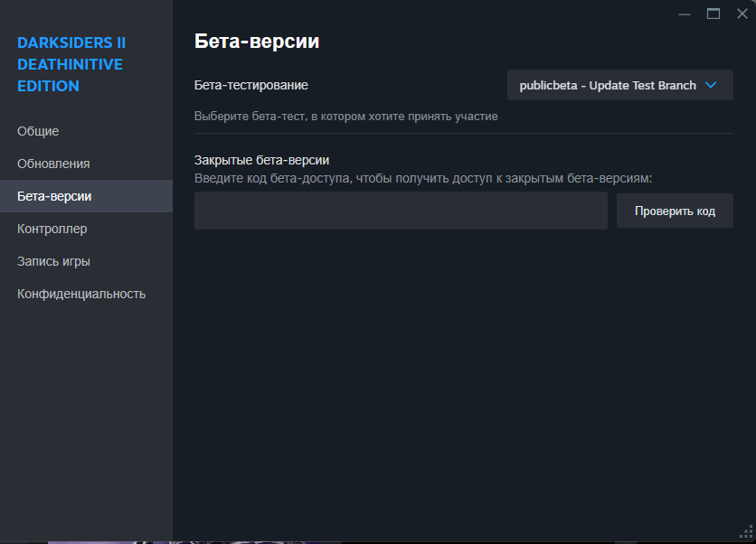
Task: Close the properties window
Action: [742, 14]
